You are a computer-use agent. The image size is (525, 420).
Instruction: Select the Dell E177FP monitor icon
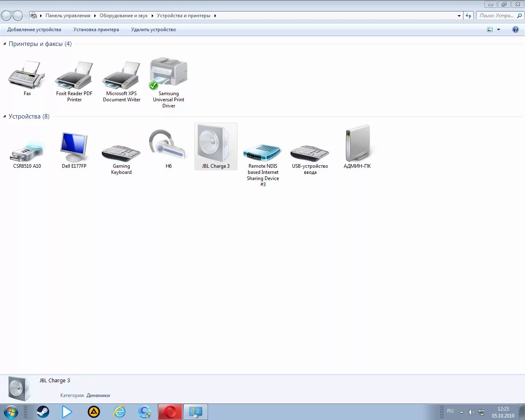(x=74, y=147)
